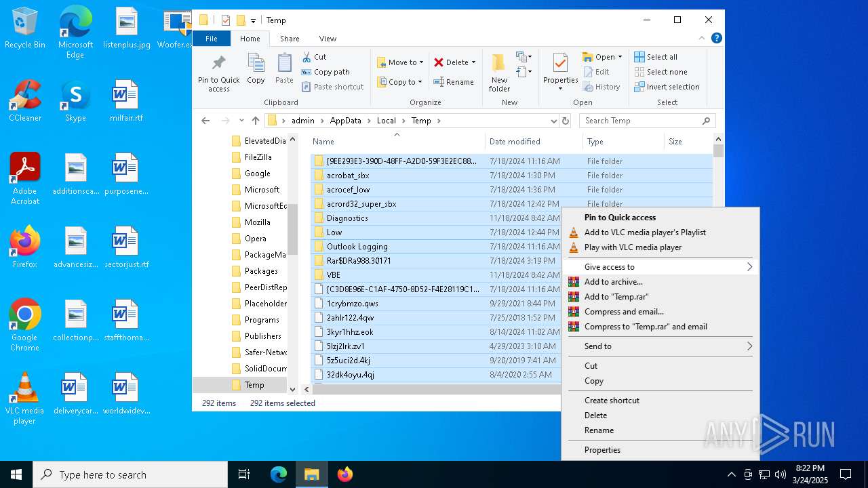
Task: Open the Quick Access Toolbar customize dropdown
Action: [253, 20]
